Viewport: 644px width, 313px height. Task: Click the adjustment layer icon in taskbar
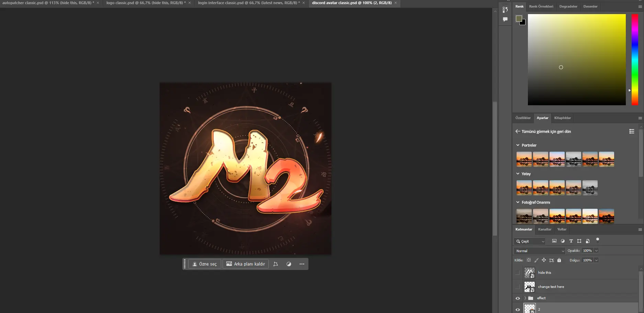click(289, 264)
